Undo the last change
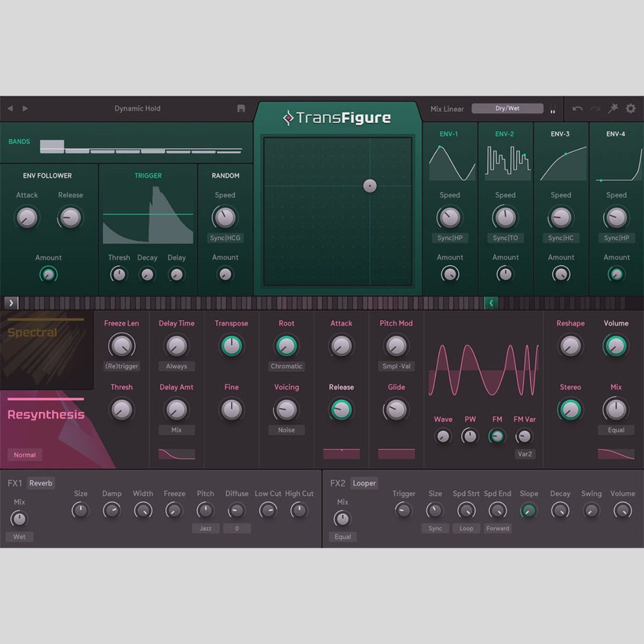Screen dimensions: 644x644 (577, 108)
